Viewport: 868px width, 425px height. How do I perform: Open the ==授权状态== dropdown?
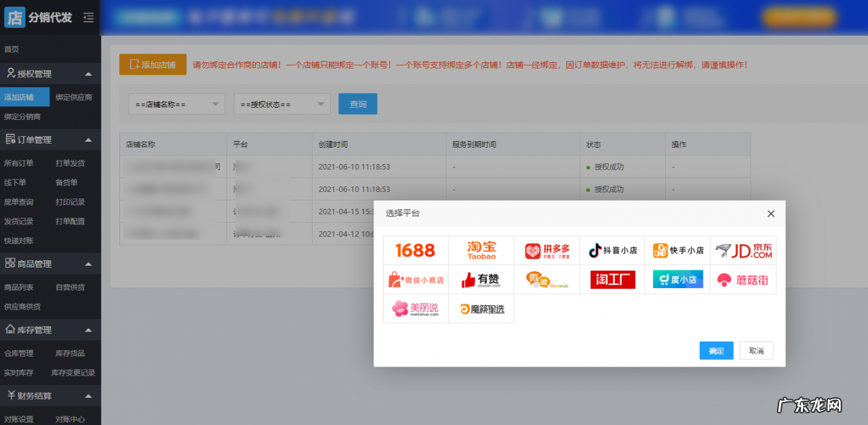(281, 104)
